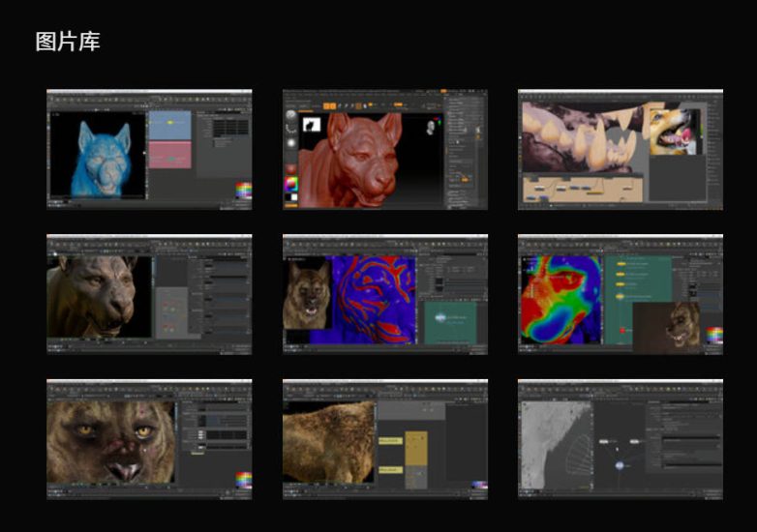Click color swatch in heat map thumbnail
Image resolution: width=757 pixels, height=532 pixels.
pyautogui.click(x=714, y=336)
